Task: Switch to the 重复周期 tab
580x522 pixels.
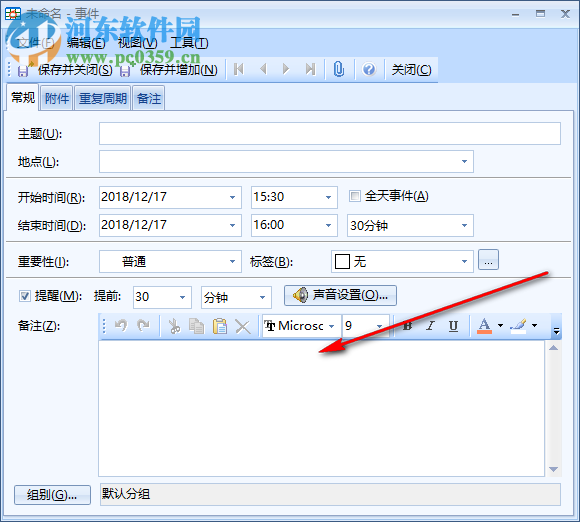Action: point(102,98)
